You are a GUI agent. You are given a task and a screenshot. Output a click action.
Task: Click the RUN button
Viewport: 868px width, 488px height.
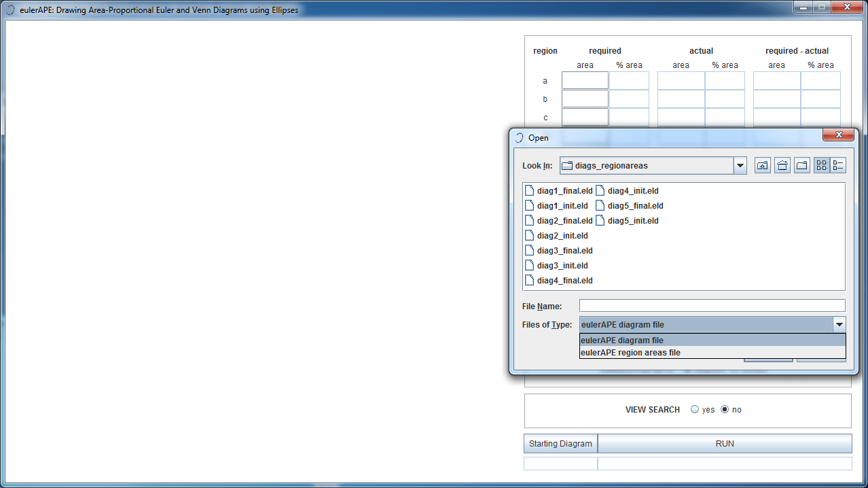coord(725,444)
